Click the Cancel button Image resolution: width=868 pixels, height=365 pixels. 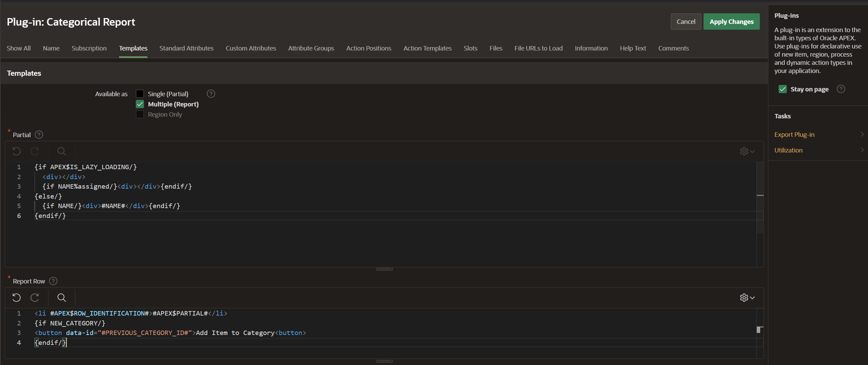[x=686, y=21]
